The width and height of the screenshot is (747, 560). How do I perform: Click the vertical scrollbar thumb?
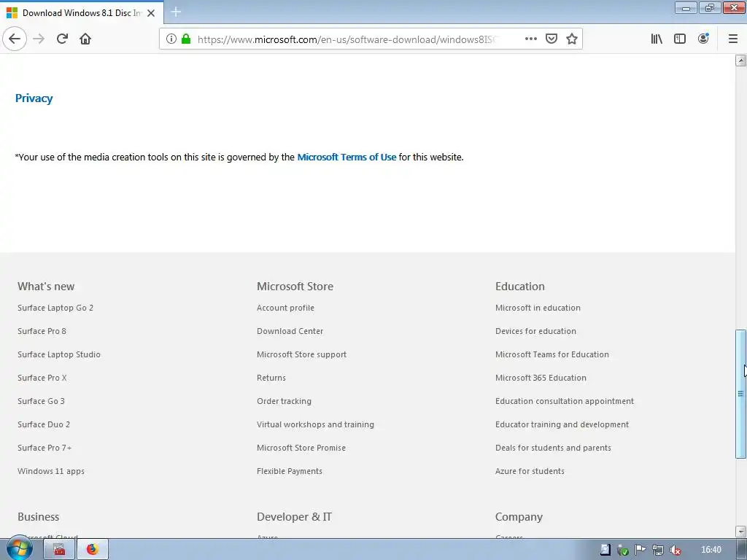point(740,394)
